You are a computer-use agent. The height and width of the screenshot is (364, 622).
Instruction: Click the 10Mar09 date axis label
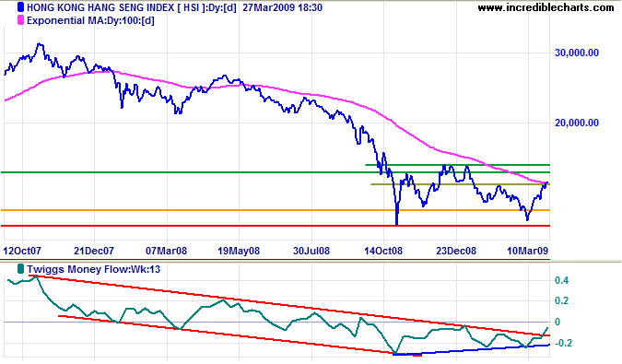(x=528, y=251)
